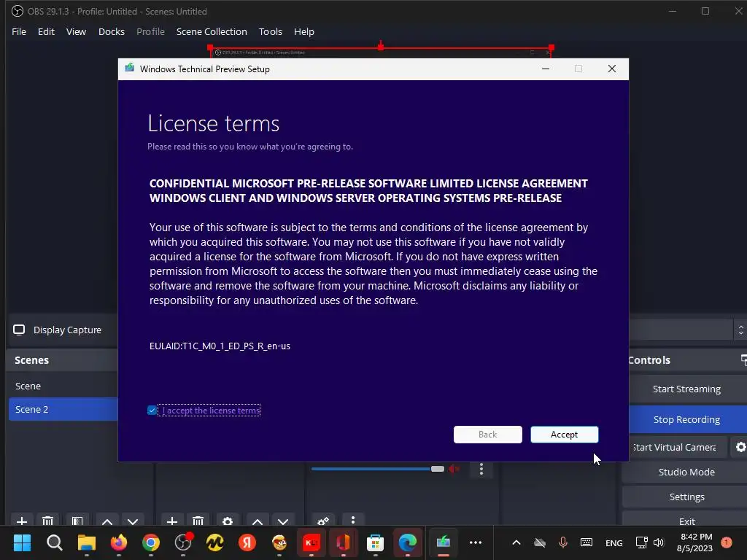
Task: Move source down with Sources toolbar chevron
Action: [x=283, y=521]
